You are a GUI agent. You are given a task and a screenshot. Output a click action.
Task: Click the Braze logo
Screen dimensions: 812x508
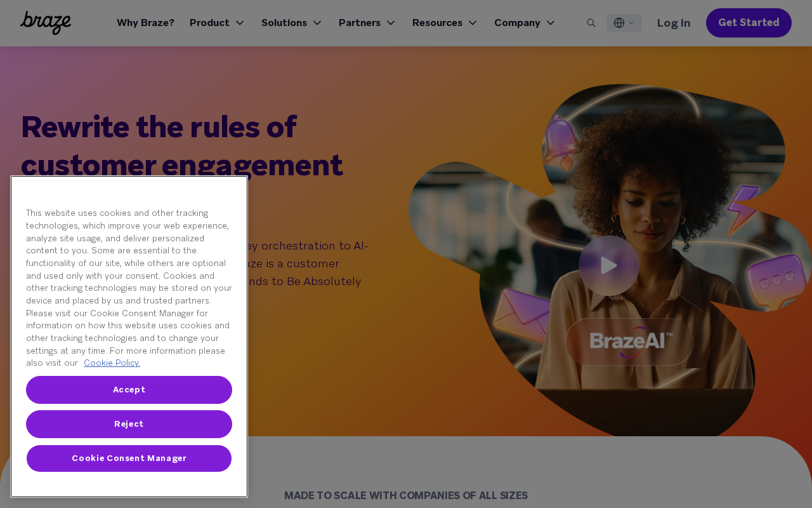[46, 23]
